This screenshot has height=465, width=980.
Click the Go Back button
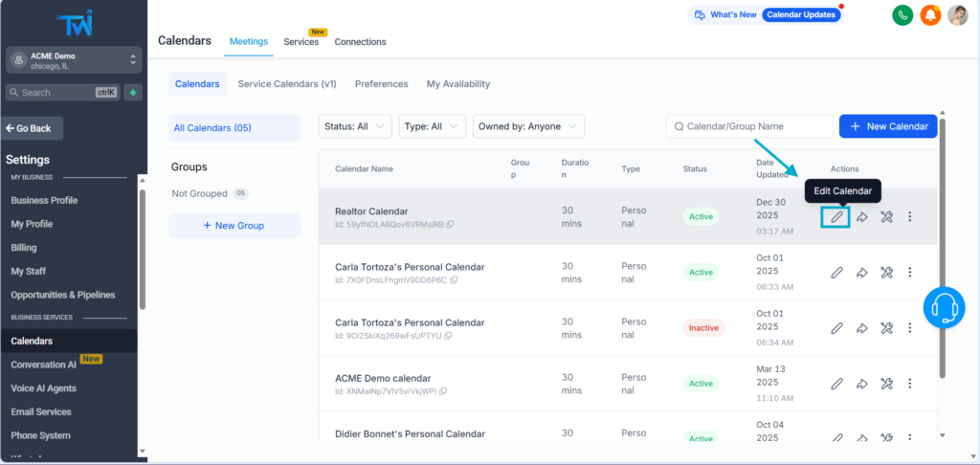coord(32,128)
